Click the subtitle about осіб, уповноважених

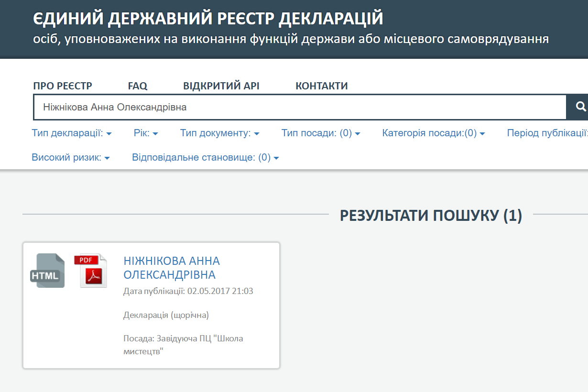point(291,39)
